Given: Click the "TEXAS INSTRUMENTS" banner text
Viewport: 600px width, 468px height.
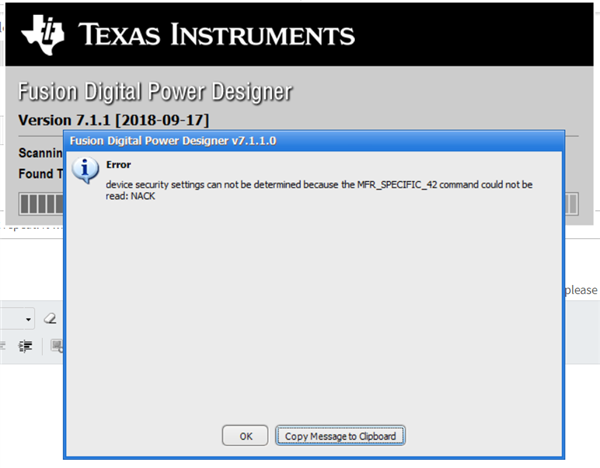Looking at the screenshot, I should pos(217,34).
